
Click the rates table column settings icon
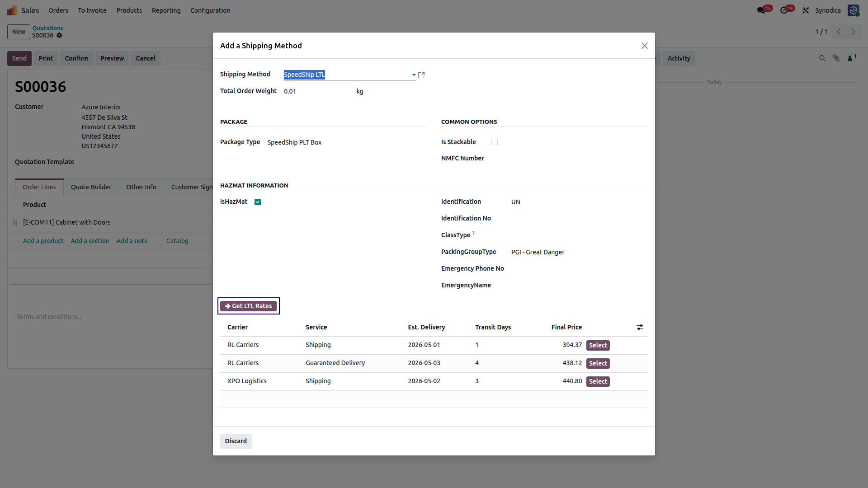640,327
